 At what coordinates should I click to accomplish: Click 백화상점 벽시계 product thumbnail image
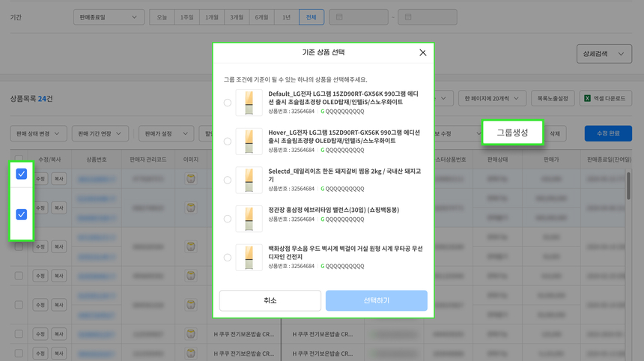[249, 258]
